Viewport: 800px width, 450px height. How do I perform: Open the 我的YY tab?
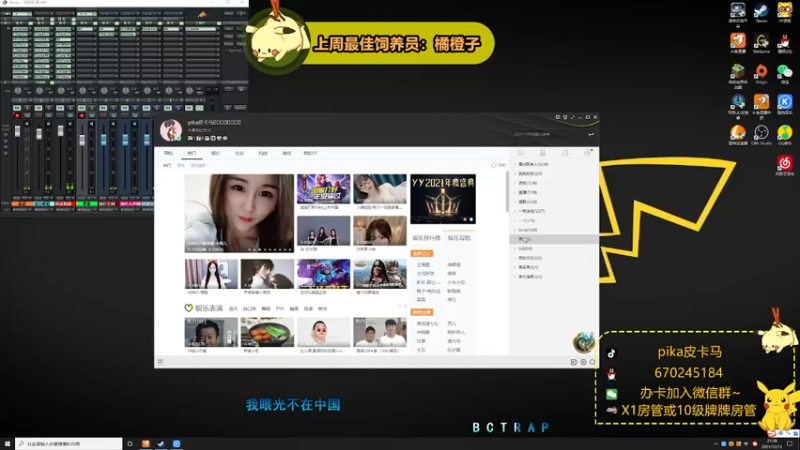(310, 153)
